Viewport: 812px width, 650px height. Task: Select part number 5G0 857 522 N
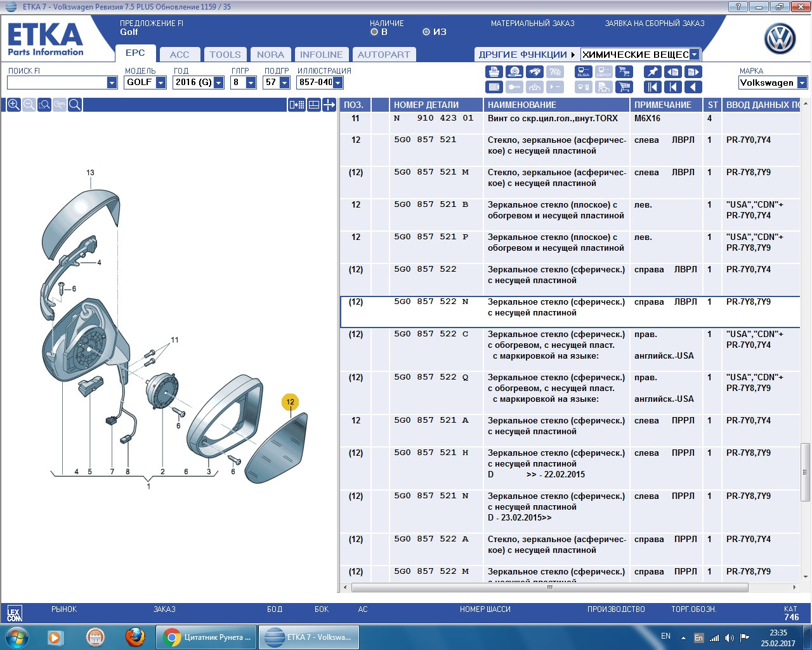coord(431,302)
